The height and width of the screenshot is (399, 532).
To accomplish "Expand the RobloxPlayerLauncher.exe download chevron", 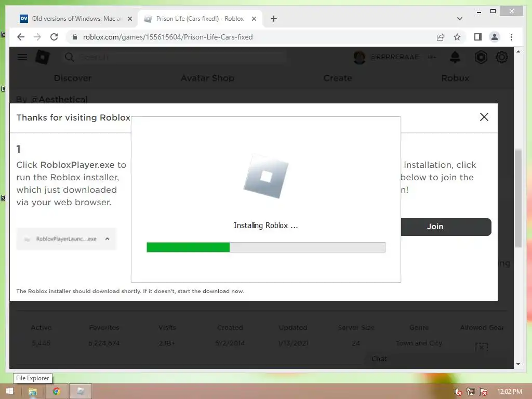I will pyautogui.click(x=107, y=239).
